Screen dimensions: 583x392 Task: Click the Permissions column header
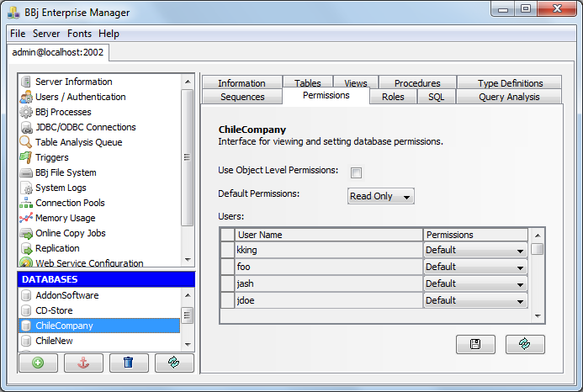475,235
